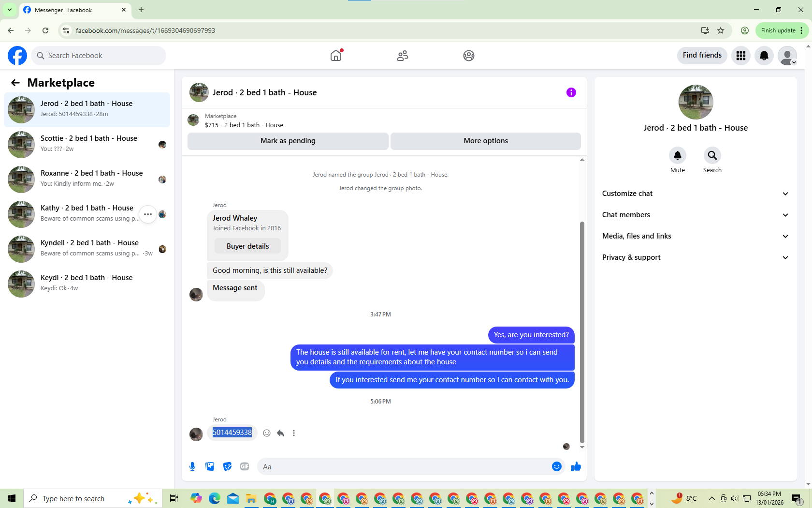Open Windows Start menu
Screen dimensions: 812x508
point(12,498)
